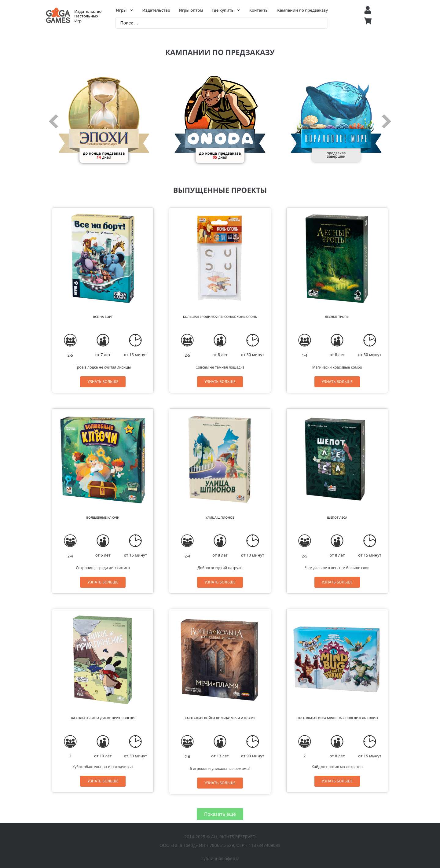Open the shopping cart icon
The height and width of the screenshot is (868, 440).
point(368,21)
